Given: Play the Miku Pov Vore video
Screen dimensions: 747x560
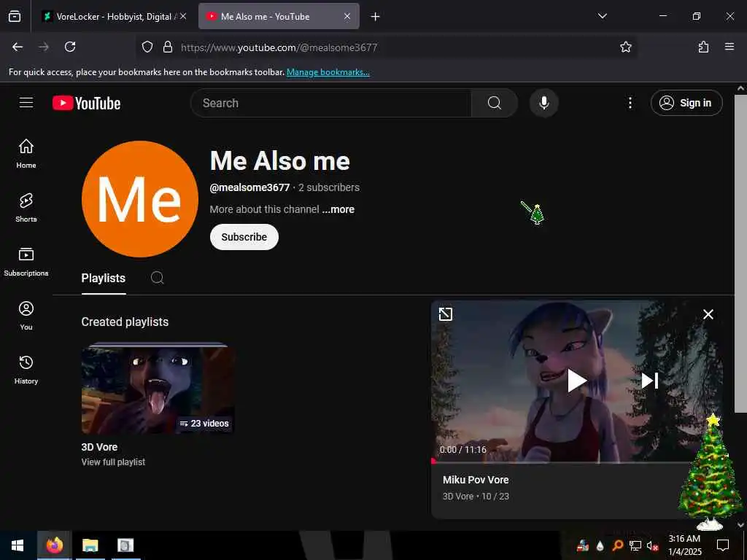Looking at the screenshot, I should 576,381.
